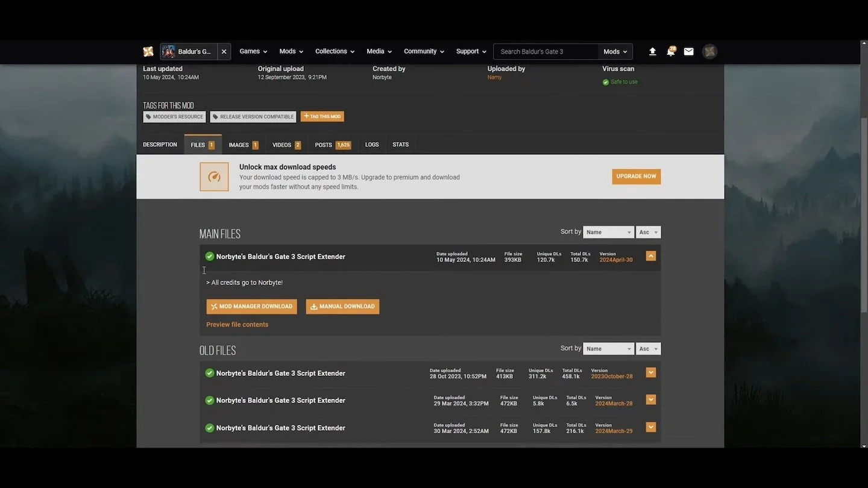Viewport: 868px width, 488px height.
Task: Switch to the Description tab
Action: click(x=160, y=145)
